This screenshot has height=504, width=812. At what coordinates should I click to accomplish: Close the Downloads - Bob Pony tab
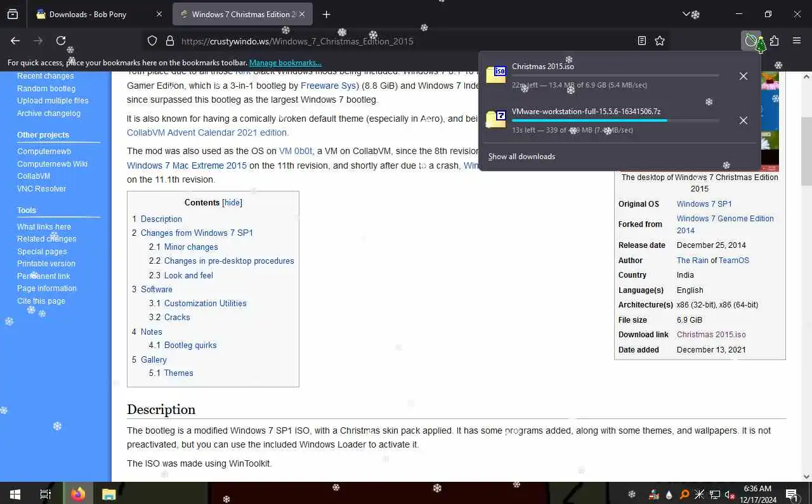click(159, 14)
